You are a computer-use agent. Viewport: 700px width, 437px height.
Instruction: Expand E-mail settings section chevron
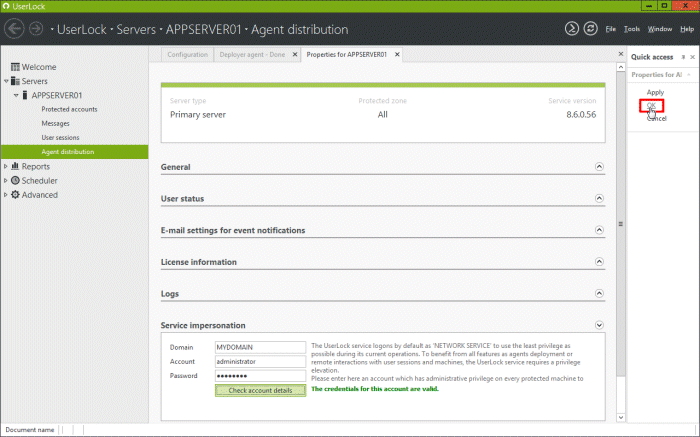599,230
